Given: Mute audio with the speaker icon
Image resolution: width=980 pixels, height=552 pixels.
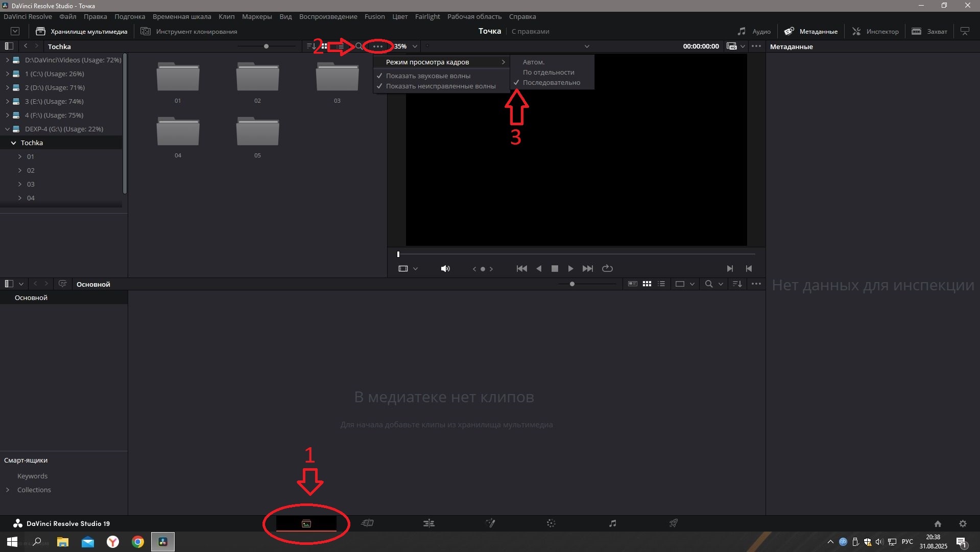Looking at the screenshot, I should click(x=445, y=269).
